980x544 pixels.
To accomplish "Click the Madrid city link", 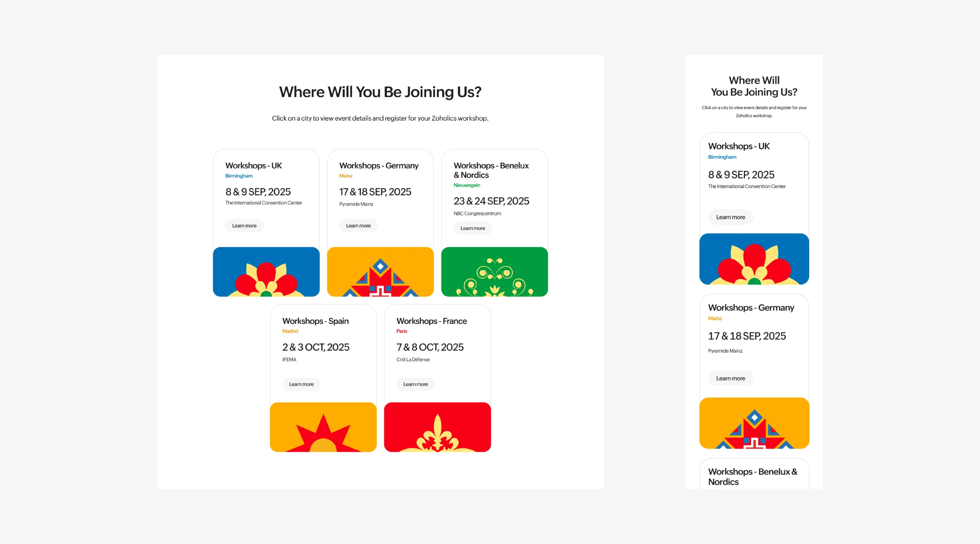I will click(x=290, y=331).
